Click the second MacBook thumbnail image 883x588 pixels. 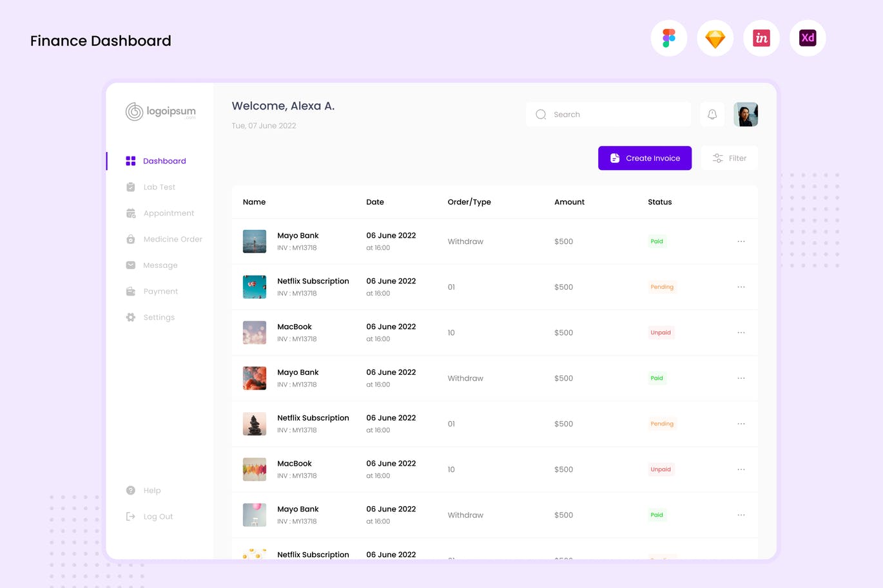click(x=255, y=469)
